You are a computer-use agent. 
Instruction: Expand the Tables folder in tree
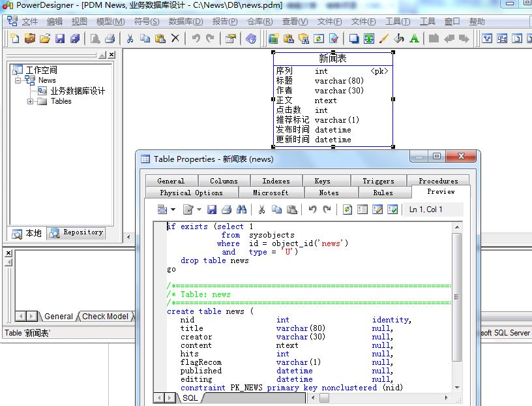30,102
